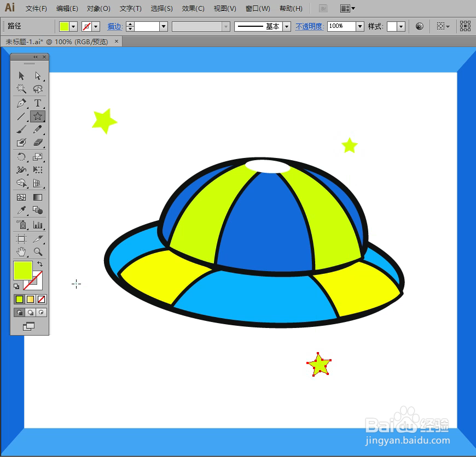Open the 不透明度 transparency panel link

(x=310, y=27)
